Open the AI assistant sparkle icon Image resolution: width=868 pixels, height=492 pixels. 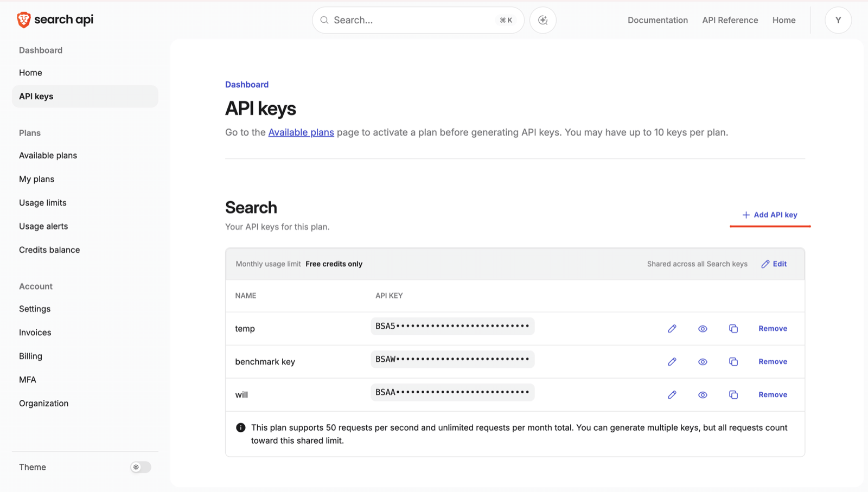543,20
